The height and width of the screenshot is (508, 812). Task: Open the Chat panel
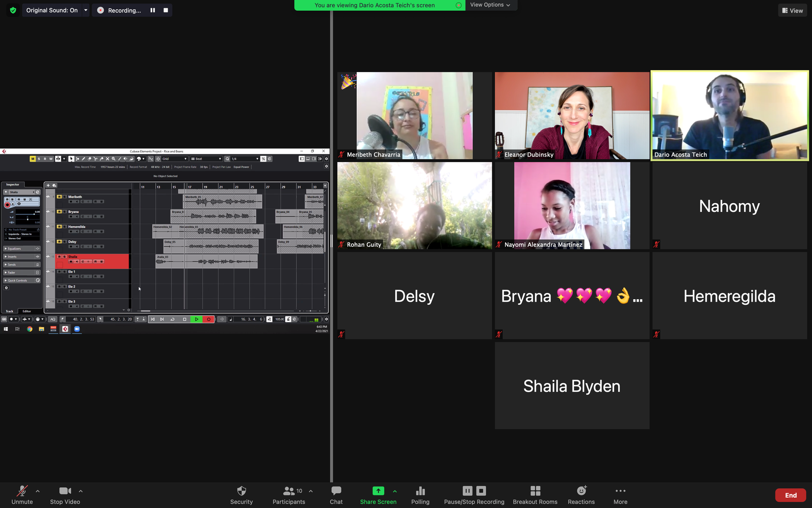pos(336,491)
